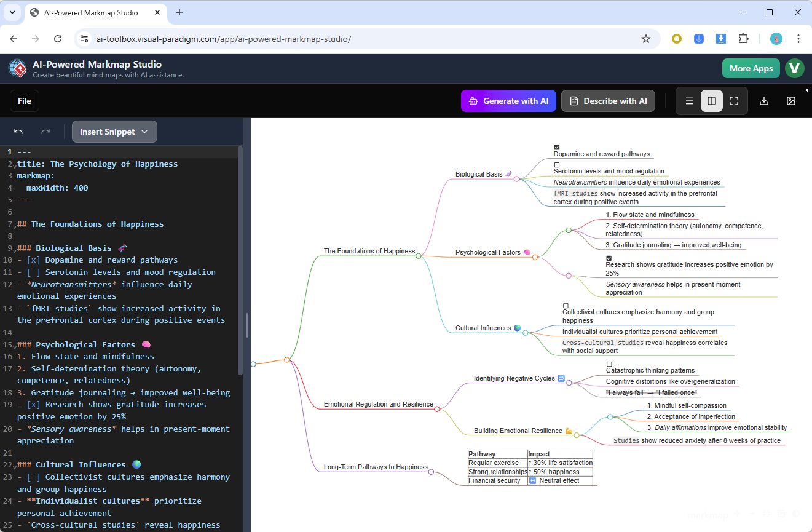Viewport: 812px width, 532px height.
Task: Open the Insert Snippet dropdown
Action: tap(114, 131)
